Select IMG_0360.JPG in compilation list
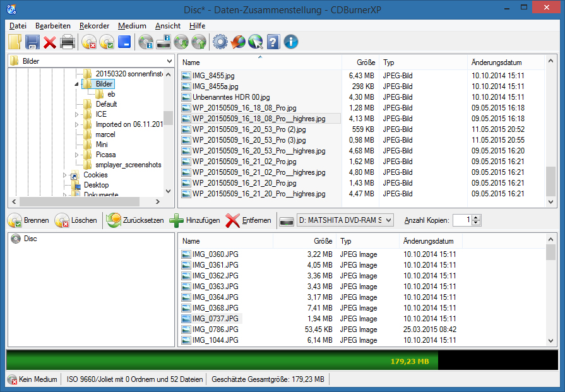Screen dimensions: 565x392 (x=215, y=254)
